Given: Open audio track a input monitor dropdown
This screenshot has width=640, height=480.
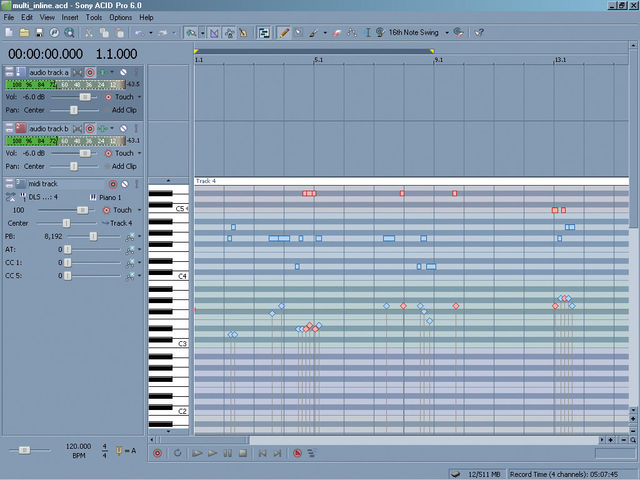Looking at the screenshot, I should (x=112, y=72).
